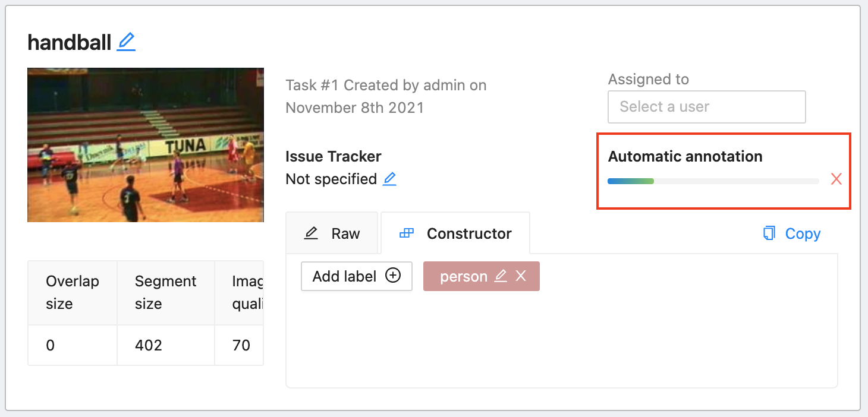The width and height of the screenshot is (868, 417).
Task: Click the handball video thumbnail
Action: (146, 144)
